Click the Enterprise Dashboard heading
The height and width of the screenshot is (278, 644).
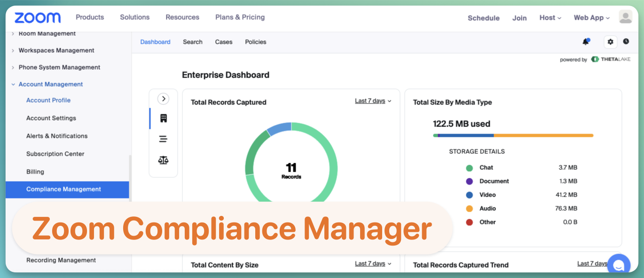point(226,75)
